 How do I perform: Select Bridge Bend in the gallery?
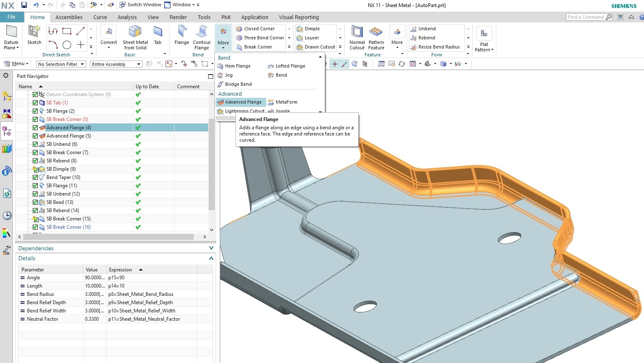point(235,84)
